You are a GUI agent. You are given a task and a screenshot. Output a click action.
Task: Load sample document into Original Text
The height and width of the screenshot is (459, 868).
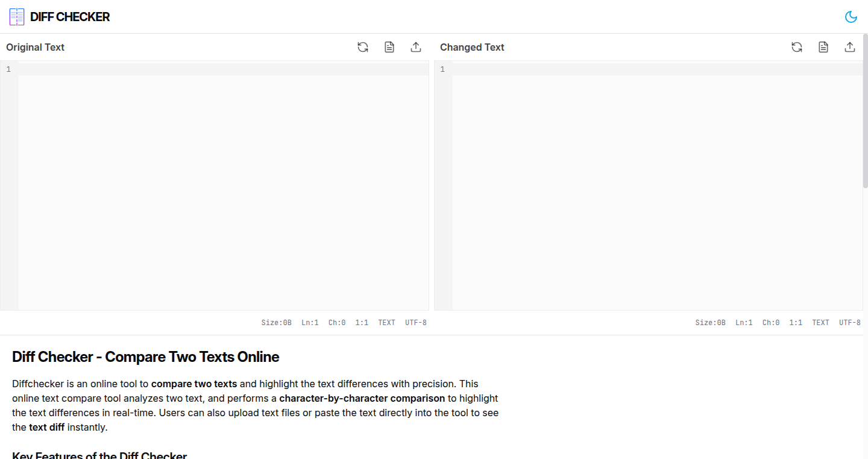[x=389, y=47]
